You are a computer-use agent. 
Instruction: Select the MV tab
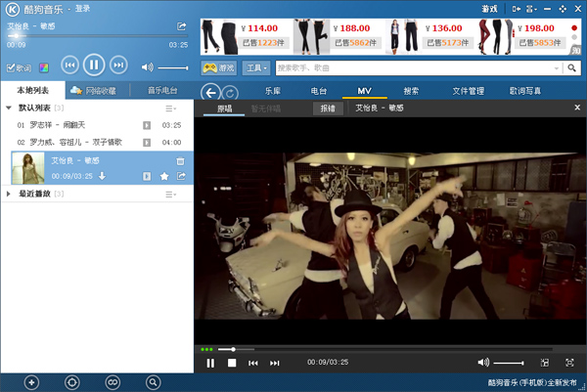tap(364, 91)
